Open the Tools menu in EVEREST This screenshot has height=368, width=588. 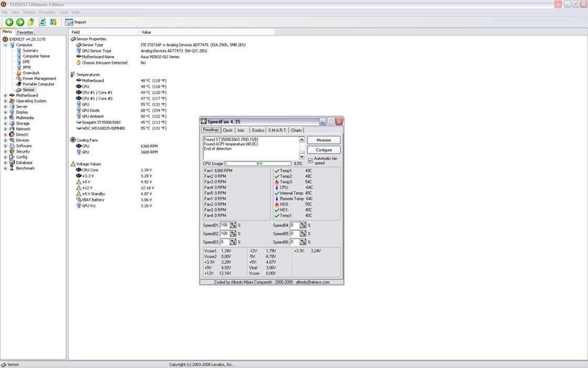(x=64, y=13)
